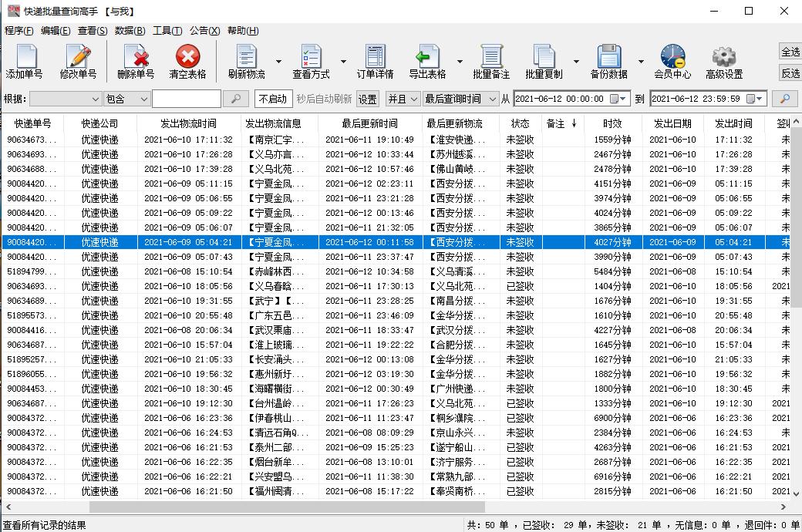
Task: Open the 公告 menu
Action: click(203, 31)
